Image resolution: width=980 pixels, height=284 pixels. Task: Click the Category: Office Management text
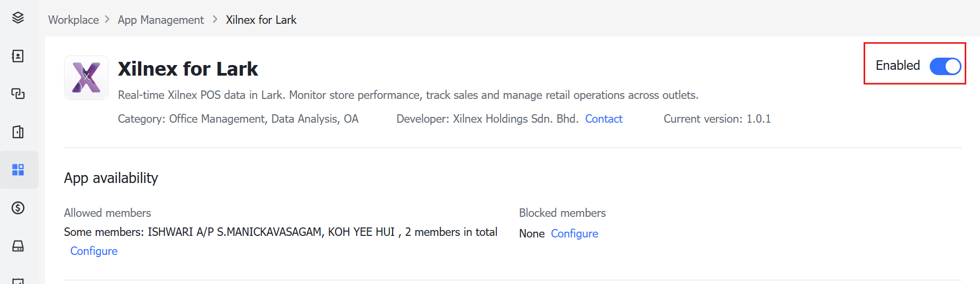[x=238, y=119]
